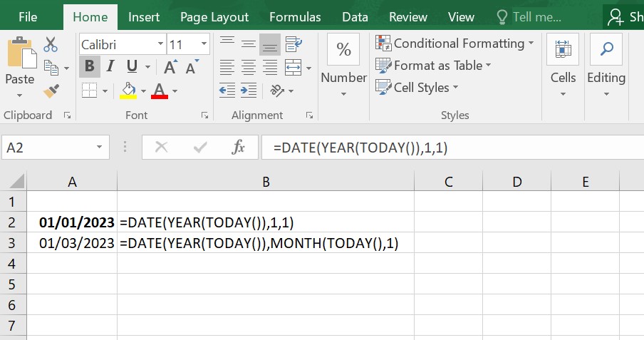This screenshot has width=644, height=340.
Task: Click the Editing magnifier icon
Action: pos(606,49)
